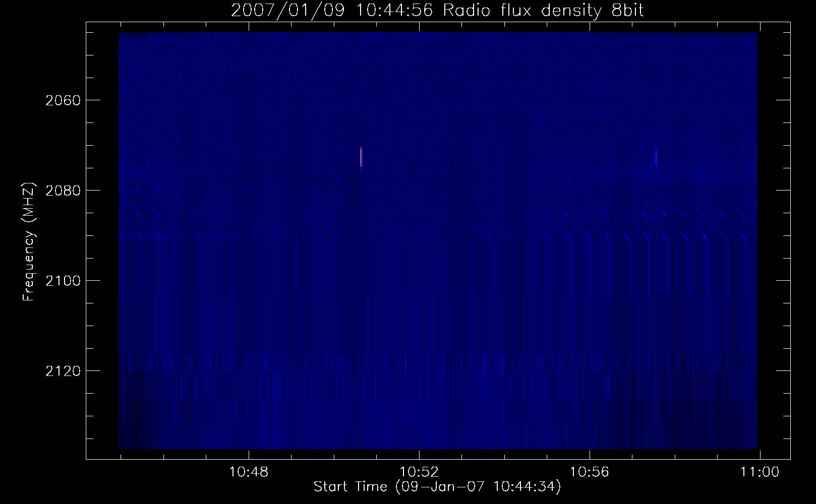The height and width of the screenshot is (504, 816).
Task: Click the 2120 frequency tick label
Action: pyautogui.click(x=63, y=371)
